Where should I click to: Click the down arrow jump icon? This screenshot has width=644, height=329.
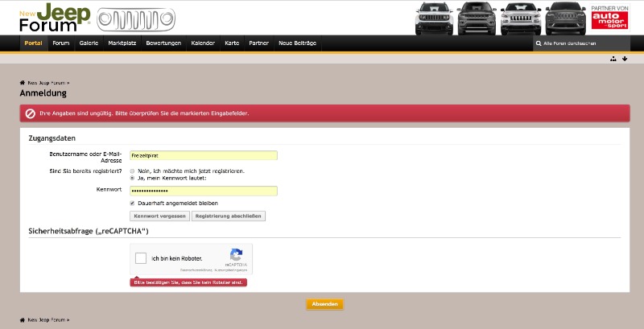click(625, 59)
